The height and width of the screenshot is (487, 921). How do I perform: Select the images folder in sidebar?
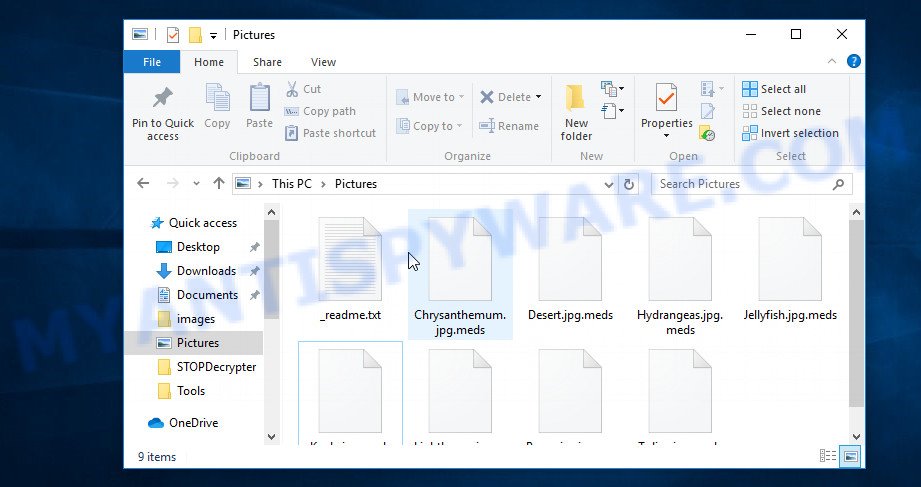point(196,319)
